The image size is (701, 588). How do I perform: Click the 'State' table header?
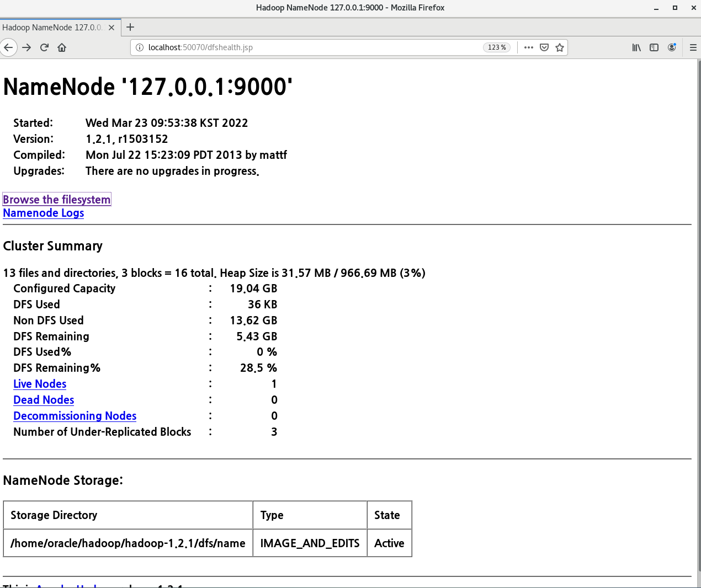pyautogui.click(x=390, y=515)
